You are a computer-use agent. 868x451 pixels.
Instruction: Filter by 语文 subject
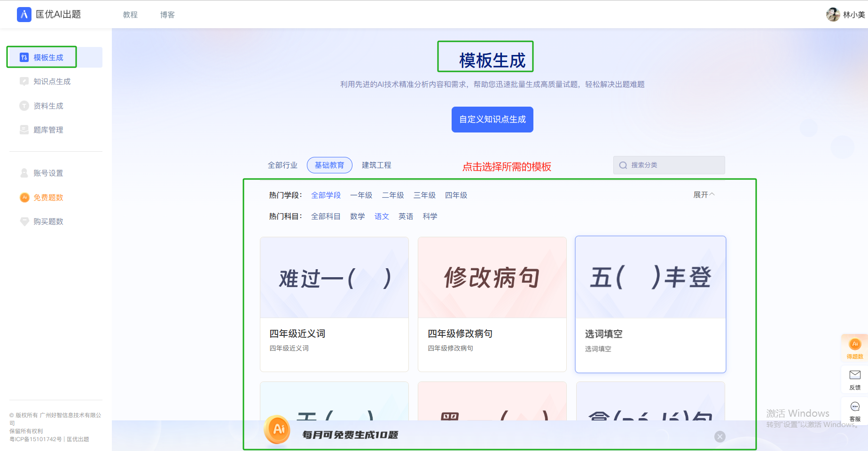tap(382, 216)
